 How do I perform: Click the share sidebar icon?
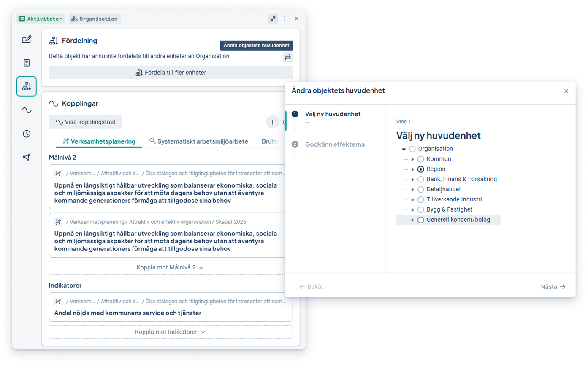pos(27,158)
